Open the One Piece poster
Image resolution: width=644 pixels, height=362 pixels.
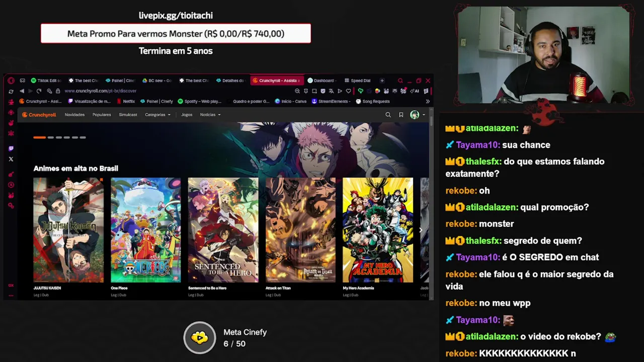point(146,230)
